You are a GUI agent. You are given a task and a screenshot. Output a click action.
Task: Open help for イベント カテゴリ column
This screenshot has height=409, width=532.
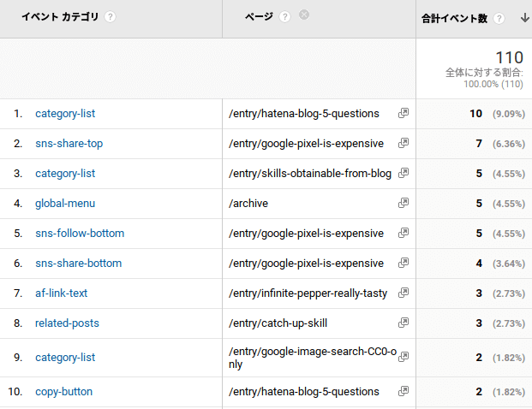(110, 17)
